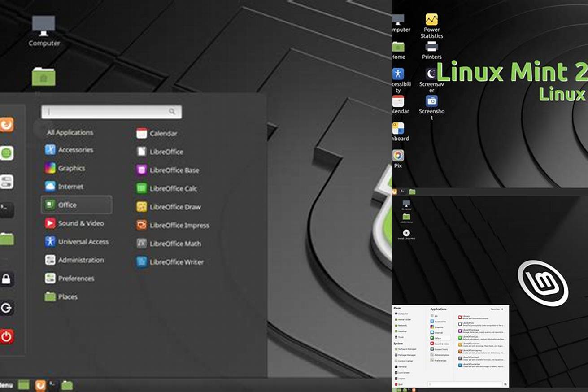
Task: Select All Applications category in Cinnamon menu
Action: [70, 132]
